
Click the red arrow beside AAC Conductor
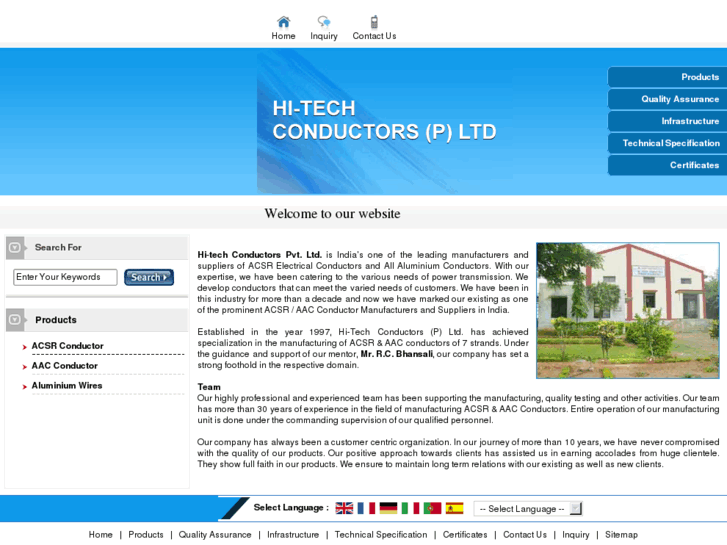coord(25,367)
